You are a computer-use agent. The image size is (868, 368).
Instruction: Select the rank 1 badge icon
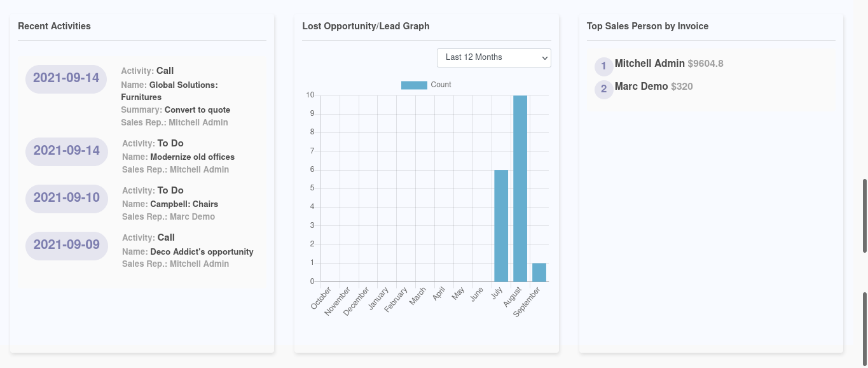pos(603,66)
